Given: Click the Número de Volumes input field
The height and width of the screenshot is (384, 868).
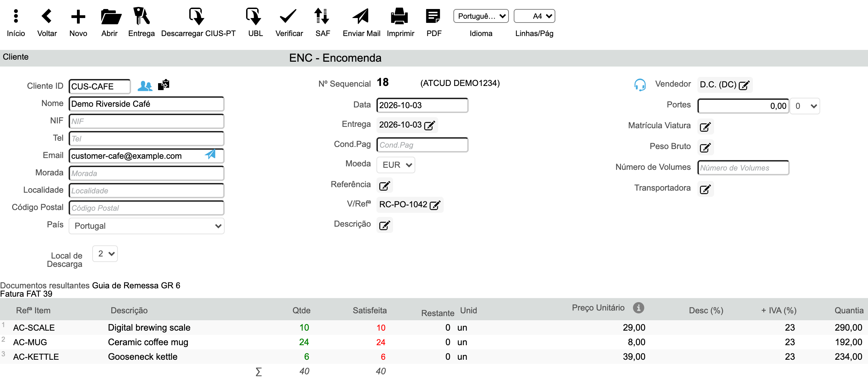Looking at the screenshot, I should click(743, 168).
